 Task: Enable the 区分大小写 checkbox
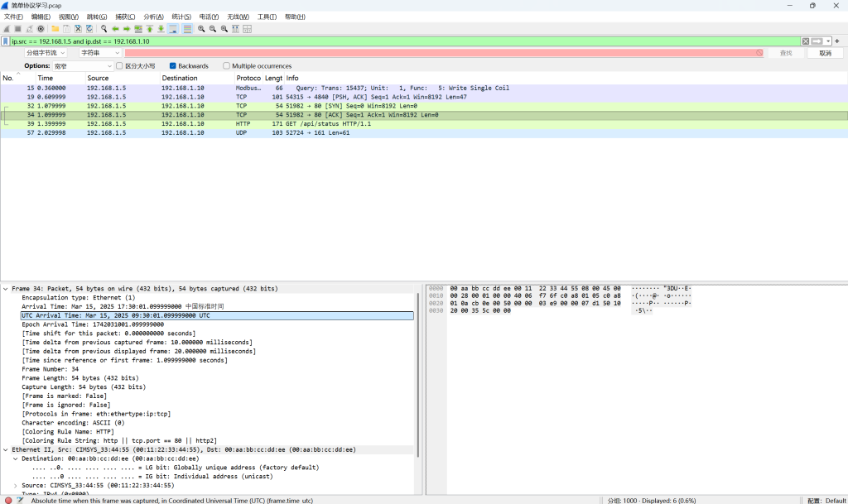[x=119, y=65]
